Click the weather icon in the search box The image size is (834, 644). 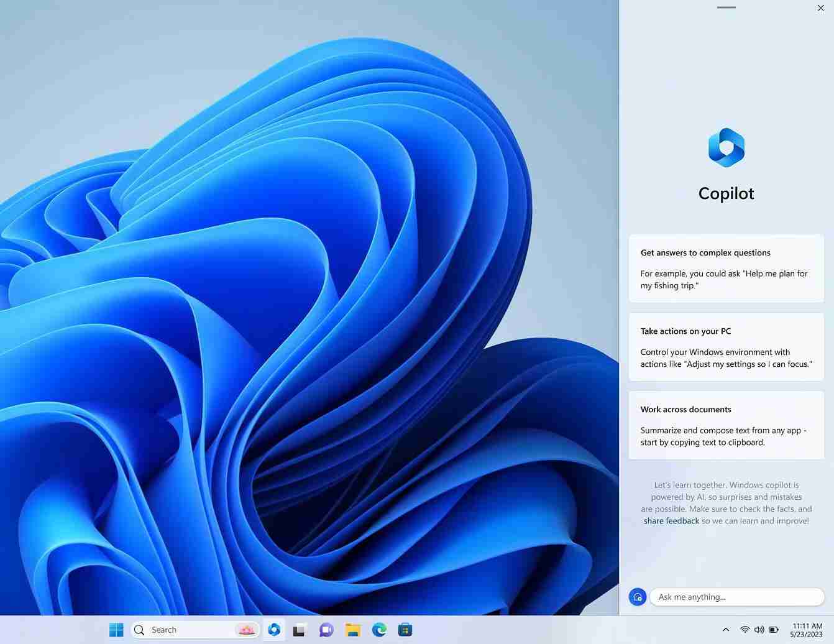[x=246, y=629]
